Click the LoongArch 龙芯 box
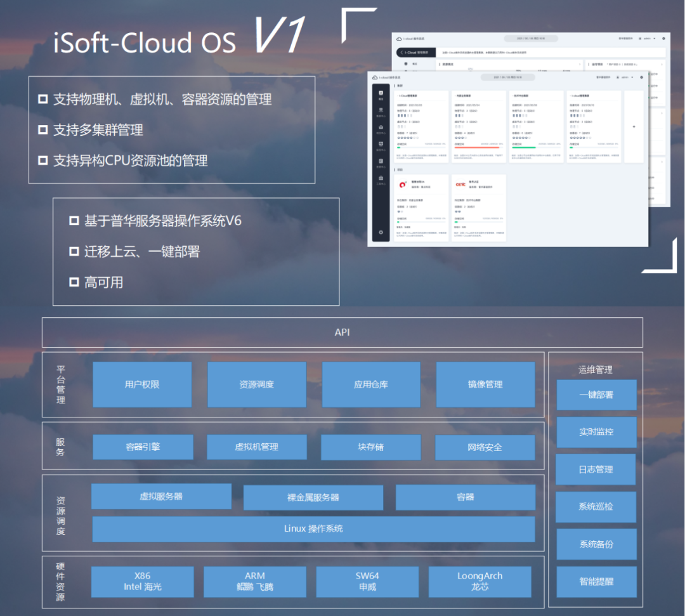The image size is (685, 616). pos(480,582)
